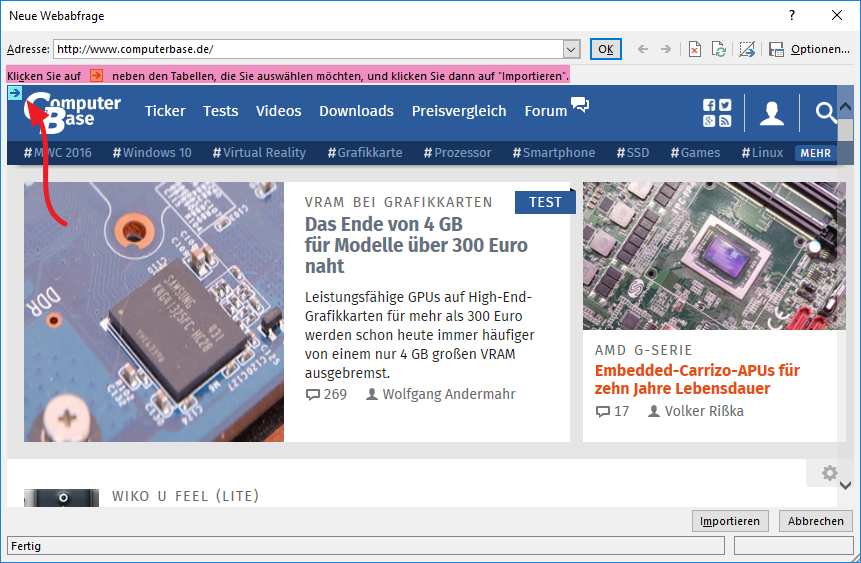Open the address history dropdown
This screenshot has width=861, height=563.
571,49
